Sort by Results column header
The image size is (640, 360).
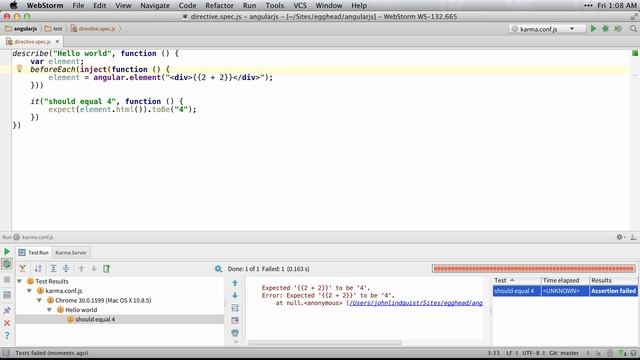click(613, 280)
